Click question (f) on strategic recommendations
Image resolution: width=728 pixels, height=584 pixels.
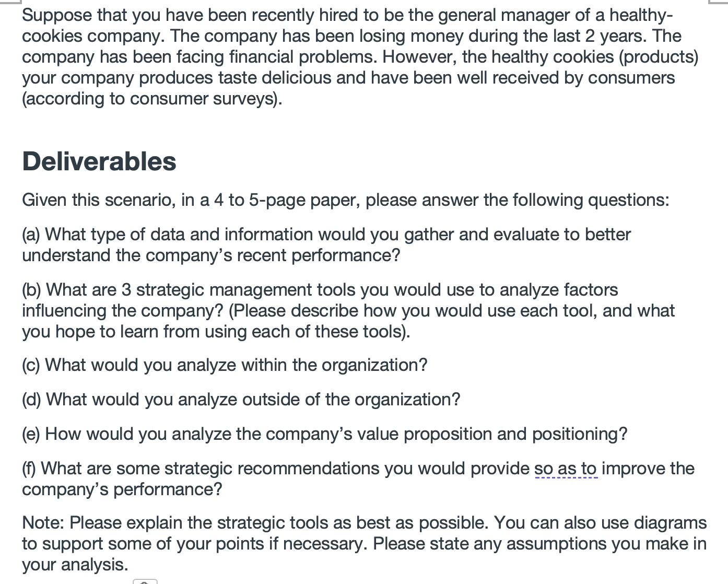pos(358,479)
